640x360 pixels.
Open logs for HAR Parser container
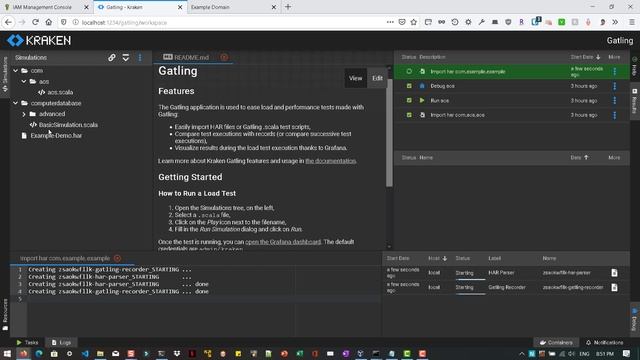[x=614, y=273]
